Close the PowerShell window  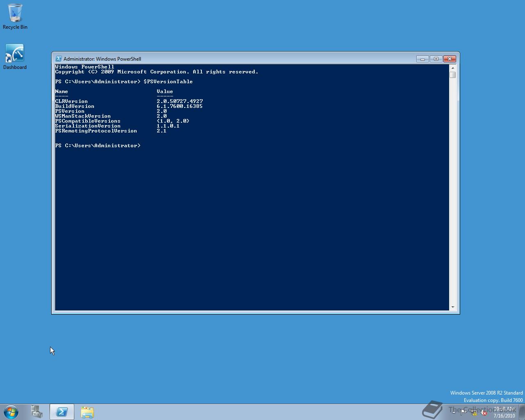(x=450, y=59)
